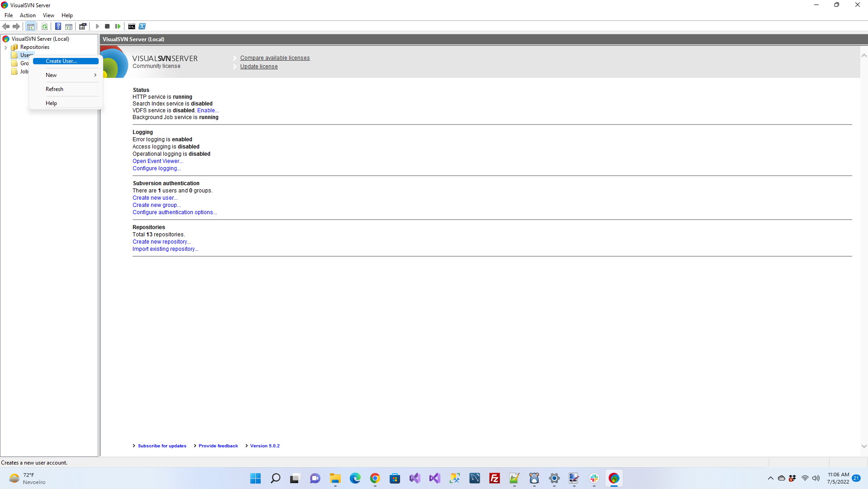
Task: Open the Action menu
Action: click(28, 15)
